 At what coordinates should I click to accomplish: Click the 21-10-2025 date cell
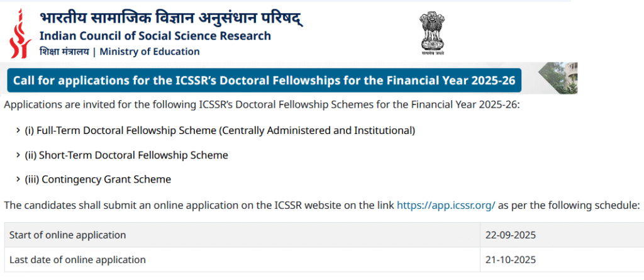(510, 260)
